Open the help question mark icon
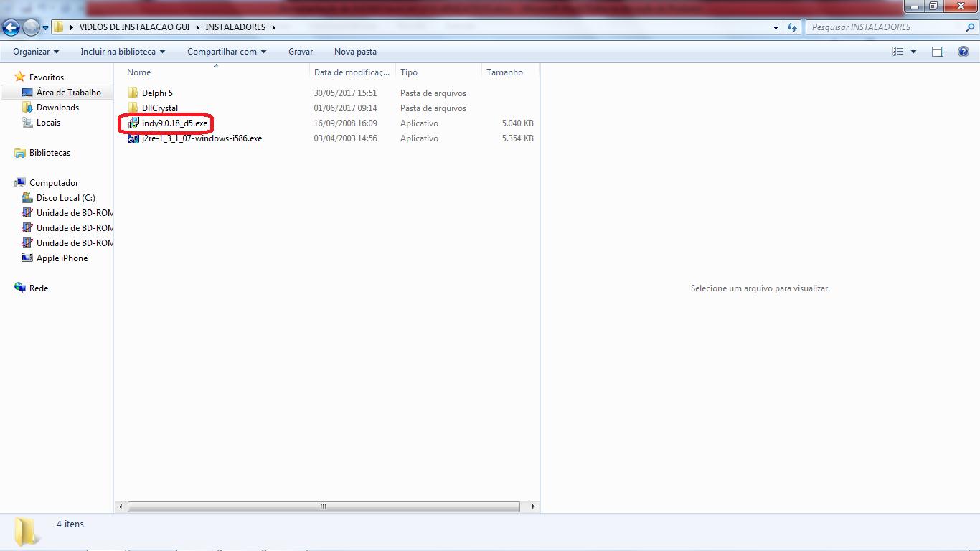 (963, 52)
